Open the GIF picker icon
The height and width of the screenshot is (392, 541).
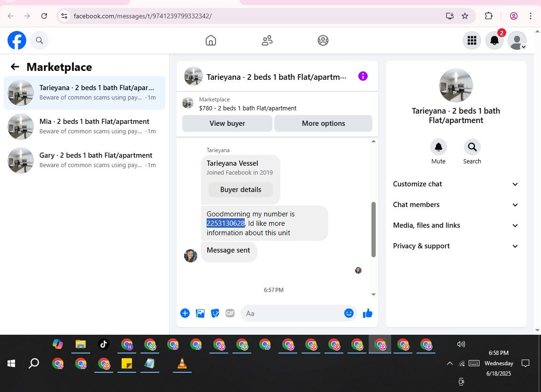(230, 313)
